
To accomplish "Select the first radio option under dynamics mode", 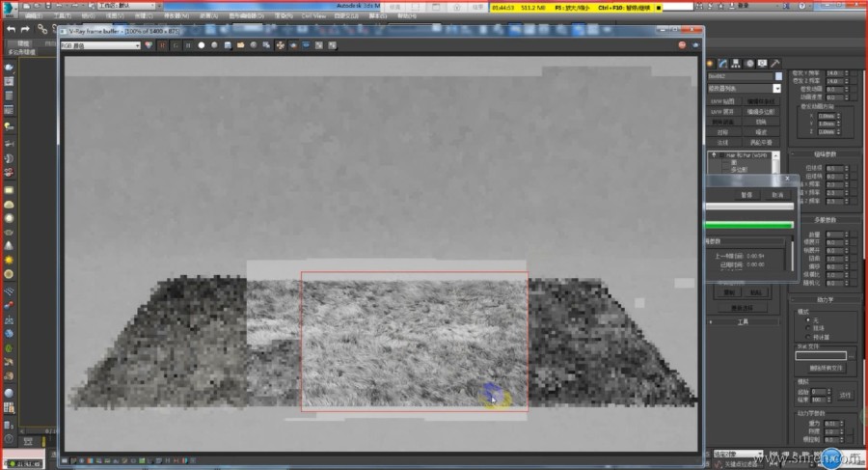I will tap(806, 320).
